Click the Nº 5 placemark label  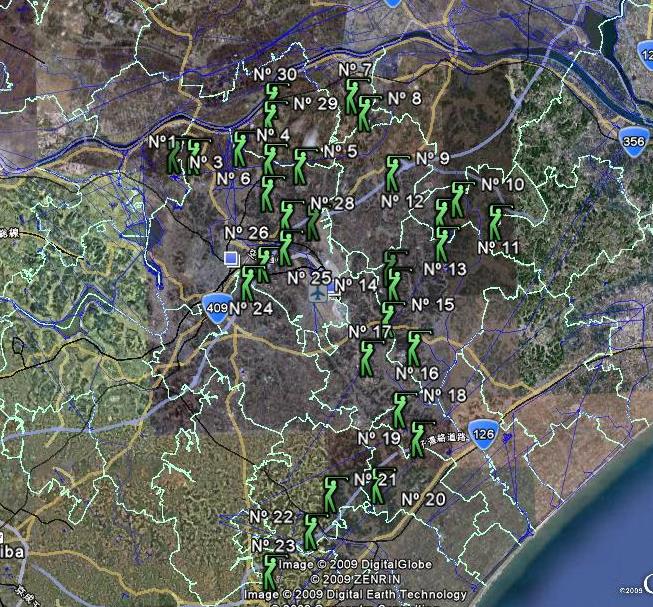click(x=339, y=151)
